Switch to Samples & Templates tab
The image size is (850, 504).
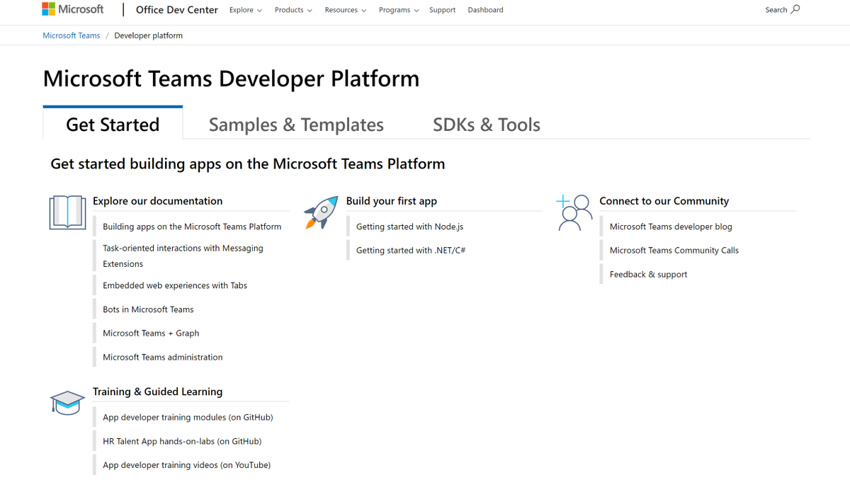pos(296,125)
